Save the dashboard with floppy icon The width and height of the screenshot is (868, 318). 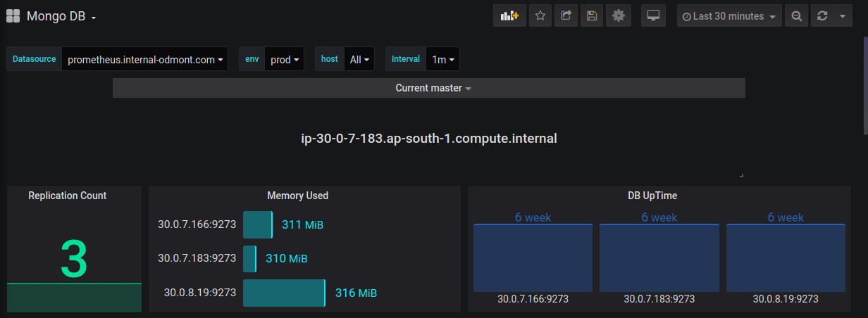pos(592,15)
